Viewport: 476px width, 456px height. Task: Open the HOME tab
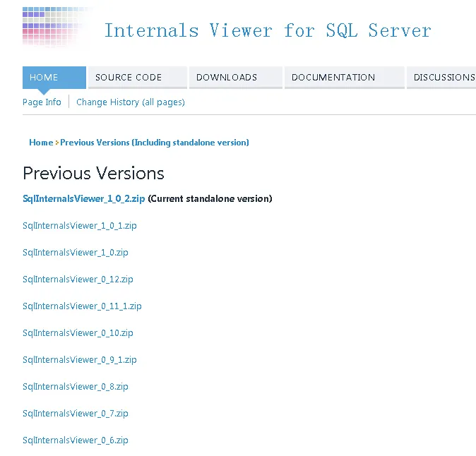pos(54,78)
